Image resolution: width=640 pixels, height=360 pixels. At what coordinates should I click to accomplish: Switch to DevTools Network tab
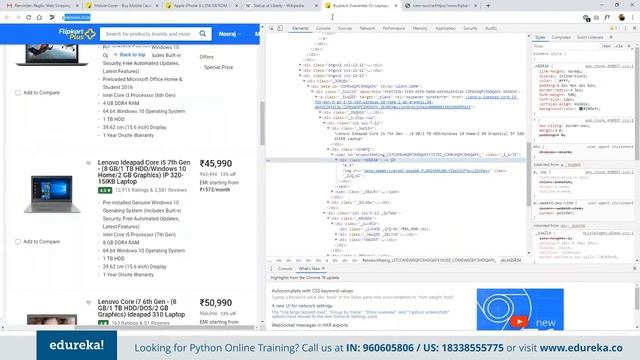(367, 28)
